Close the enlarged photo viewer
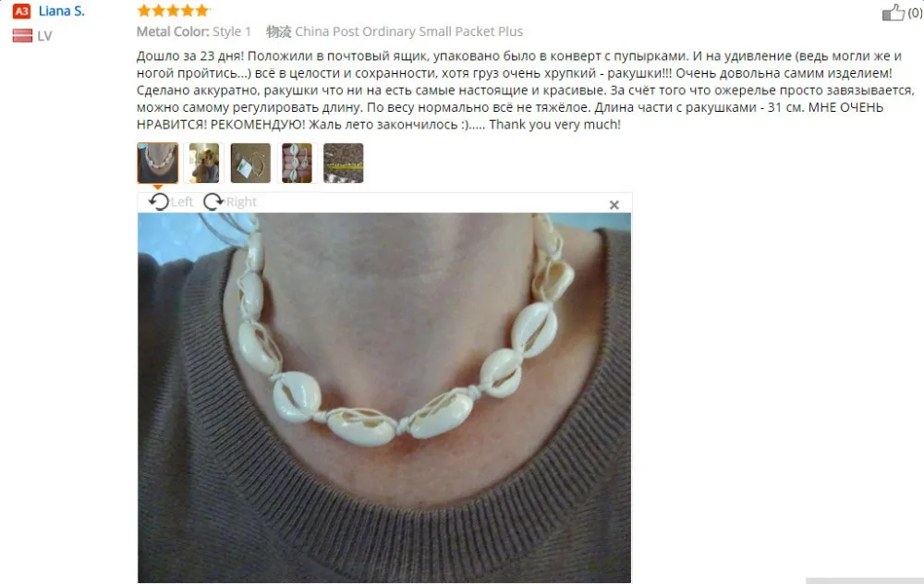Image resolution: width=924 pixels, height=584 pixels. coord(614,204)
